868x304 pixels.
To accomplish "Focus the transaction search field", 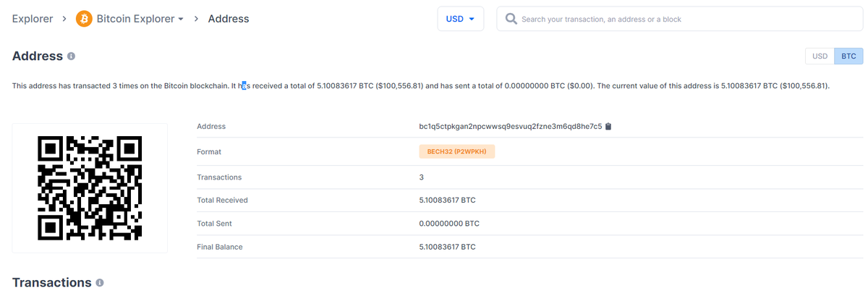I will 680,19.
